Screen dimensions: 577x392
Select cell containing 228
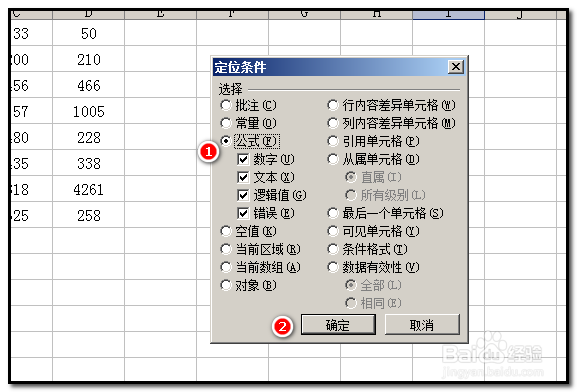[89, 137]
